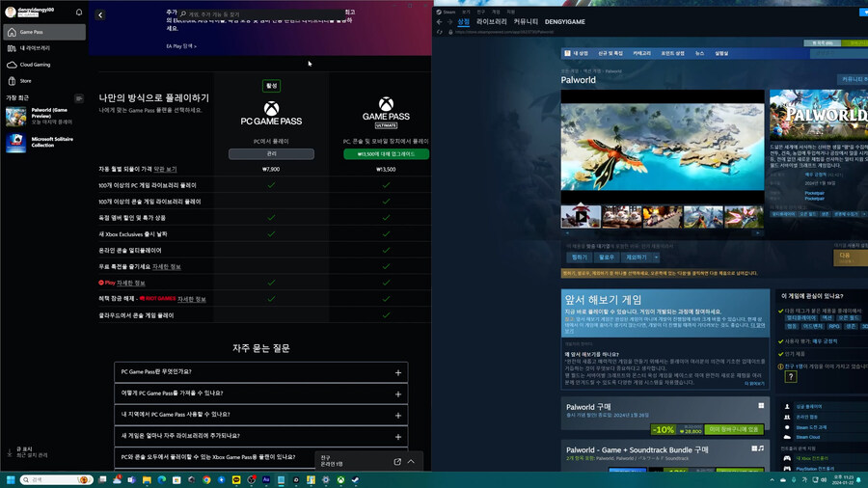Open notifications bell in Xbox app
868x488 pixels.
tap(79, 12)
